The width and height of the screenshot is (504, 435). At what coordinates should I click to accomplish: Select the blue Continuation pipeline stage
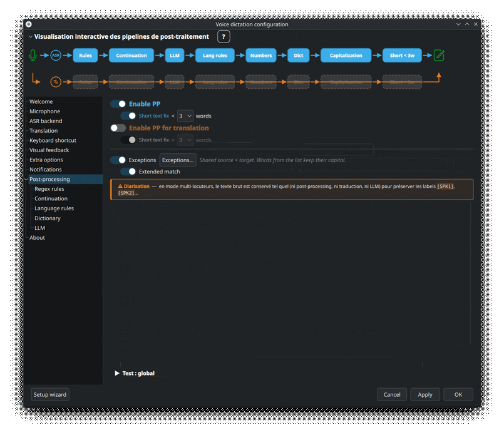click(x=131, y=55)
